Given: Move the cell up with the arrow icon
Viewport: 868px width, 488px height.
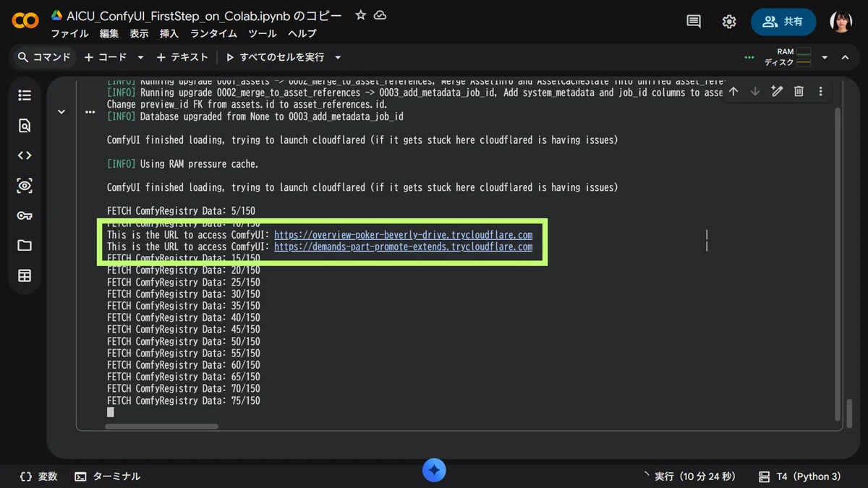Looking at the screenshot, I should point(733,91).
